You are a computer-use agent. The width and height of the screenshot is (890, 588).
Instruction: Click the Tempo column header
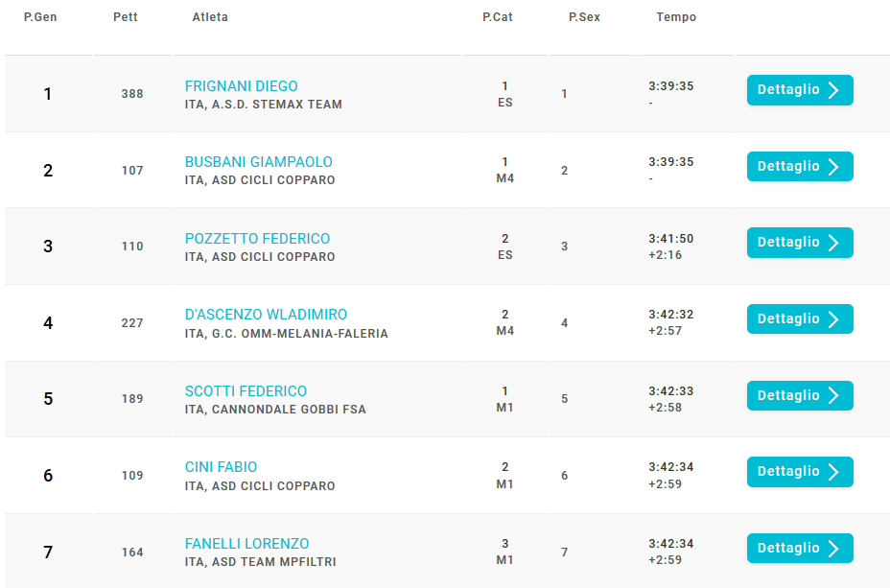click(x=676, y=17)
